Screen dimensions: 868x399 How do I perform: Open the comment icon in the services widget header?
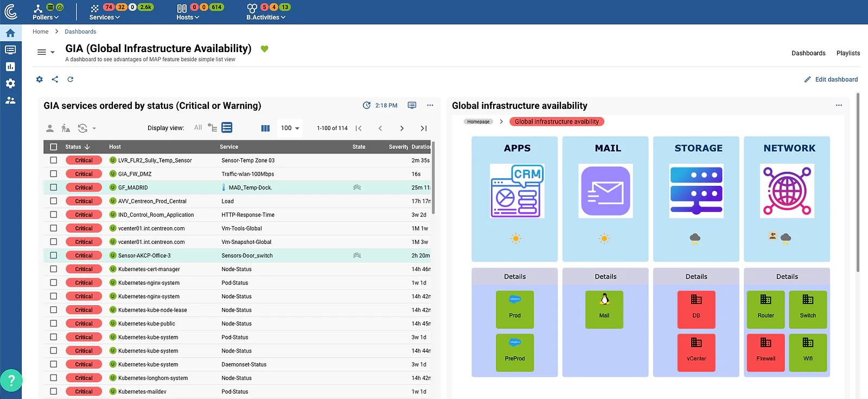[x=412, y=105]
